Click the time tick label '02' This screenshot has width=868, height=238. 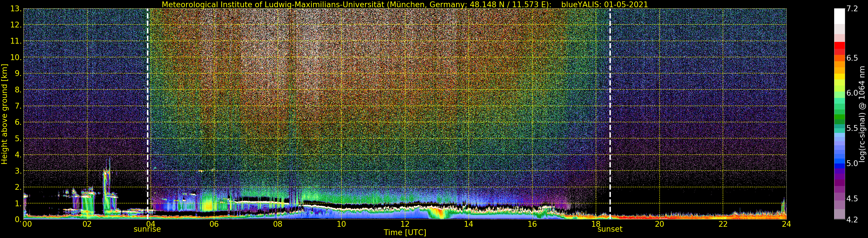tap(87, 224)
